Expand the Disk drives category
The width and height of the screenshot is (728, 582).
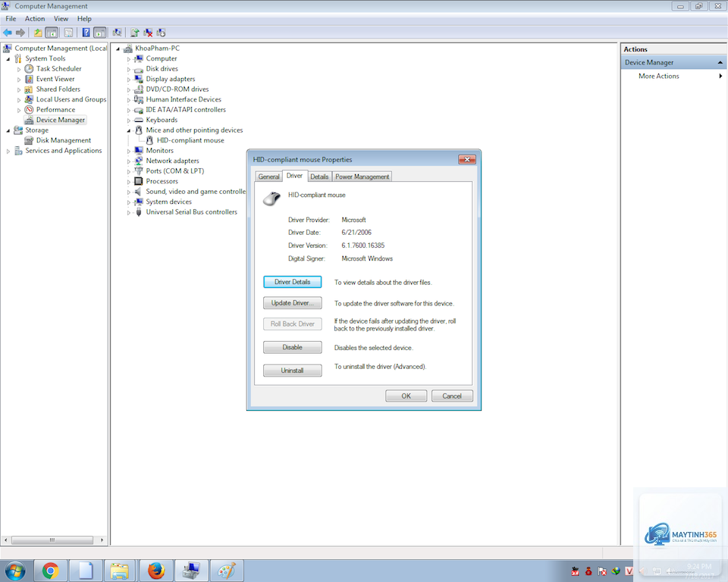coord(129,69)
